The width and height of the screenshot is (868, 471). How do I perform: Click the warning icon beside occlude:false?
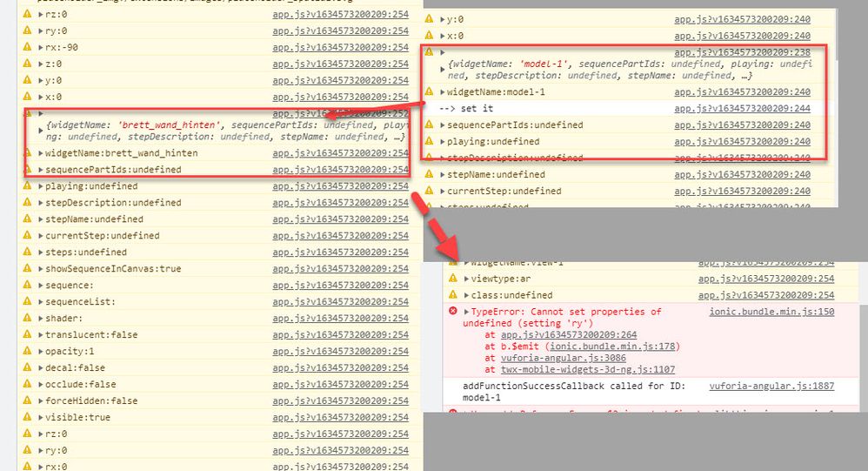click(x=27, y=384)
